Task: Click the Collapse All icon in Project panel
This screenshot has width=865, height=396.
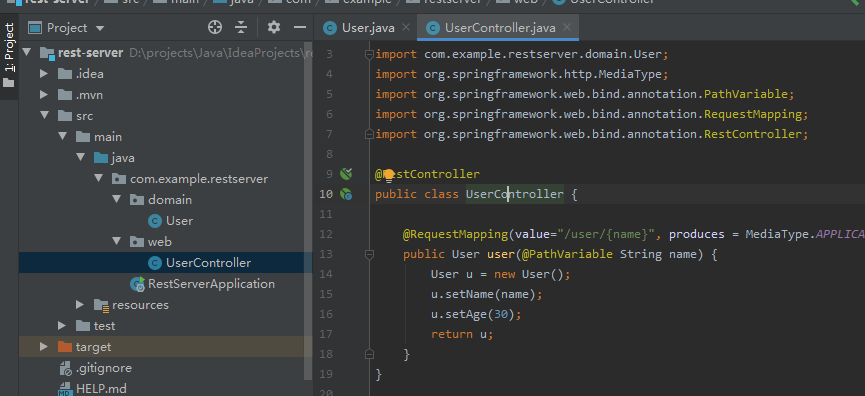Action: pos(241,27)
